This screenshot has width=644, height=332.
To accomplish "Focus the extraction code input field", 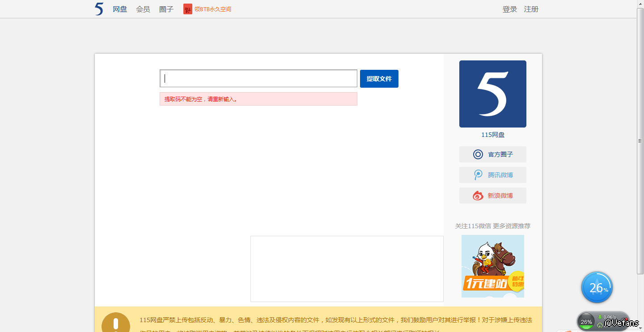I will [258, 78].
